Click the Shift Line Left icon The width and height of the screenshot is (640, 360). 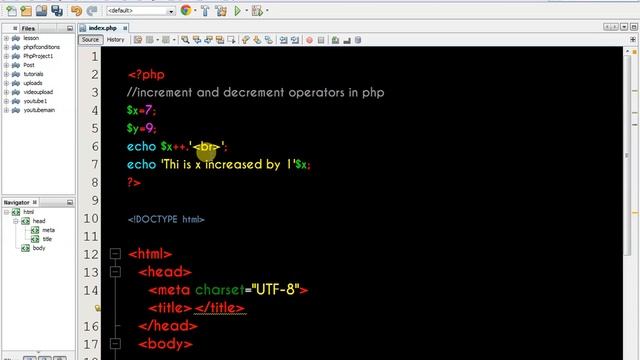[x=283, y=40]
